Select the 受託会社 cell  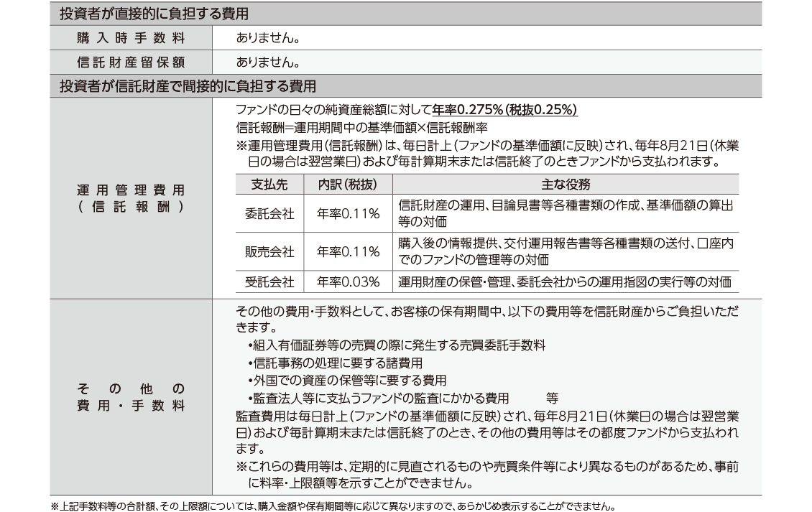click(x=269, y=281)
